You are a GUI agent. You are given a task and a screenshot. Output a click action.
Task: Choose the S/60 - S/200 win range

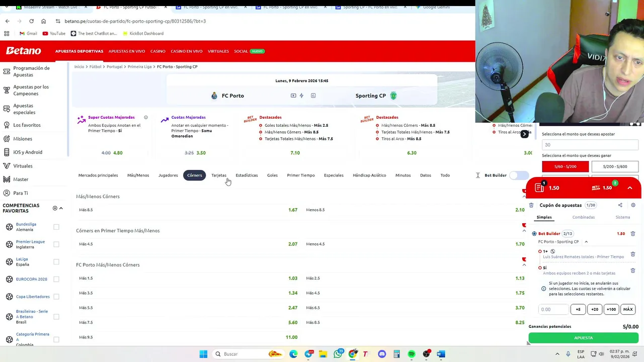(x=565, y=166)
